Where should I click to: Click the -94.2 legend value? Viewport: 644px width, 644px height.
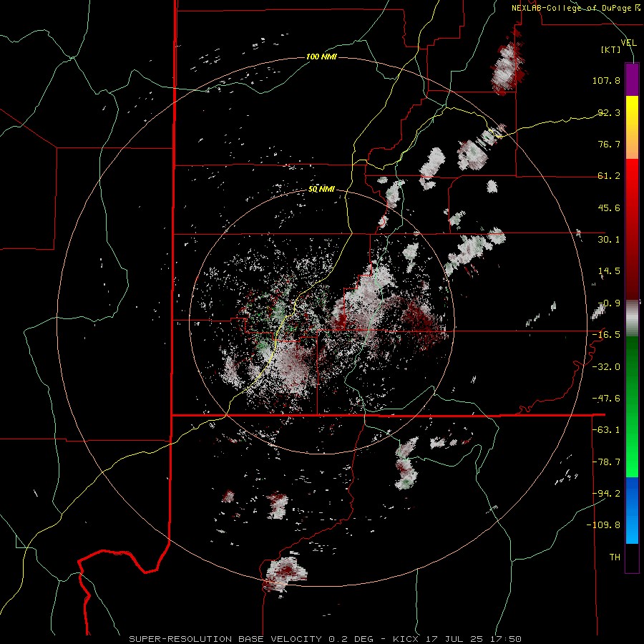[606, 493]
